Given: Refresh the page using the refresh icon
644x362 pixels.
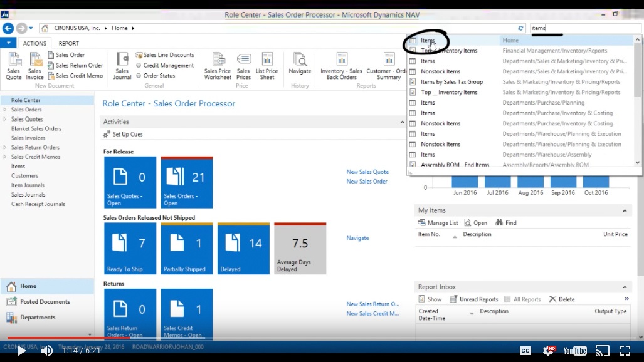Looking at the screenshot, I should pos(520,28).
